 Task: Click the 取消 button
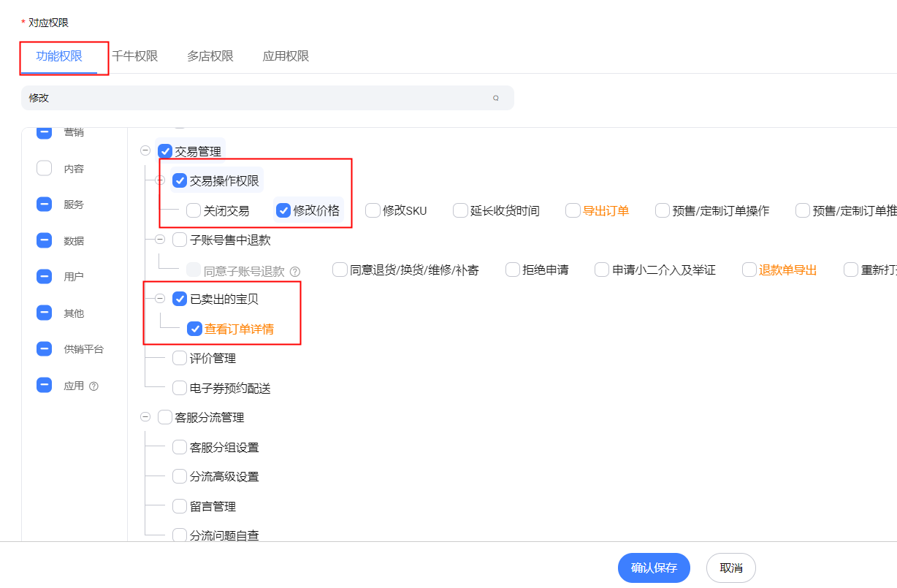pos(730,568)
